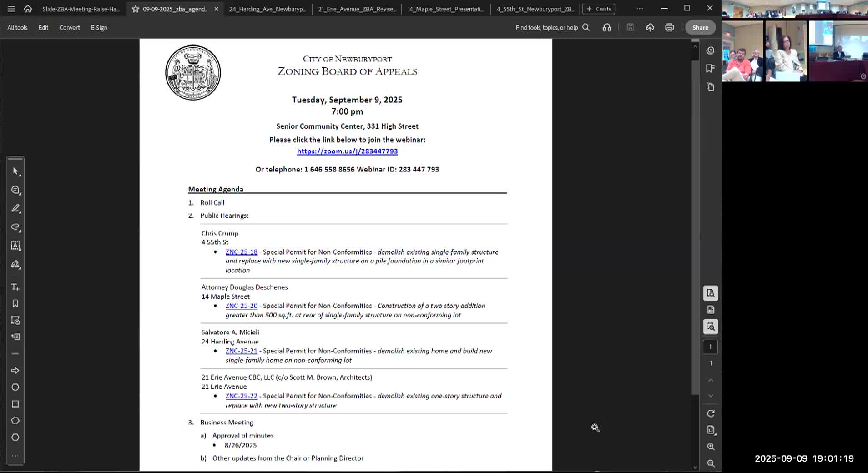The image size is (868, 473).
Task: Open the hamburger menu in Acrobat
Action: (11, 9)
